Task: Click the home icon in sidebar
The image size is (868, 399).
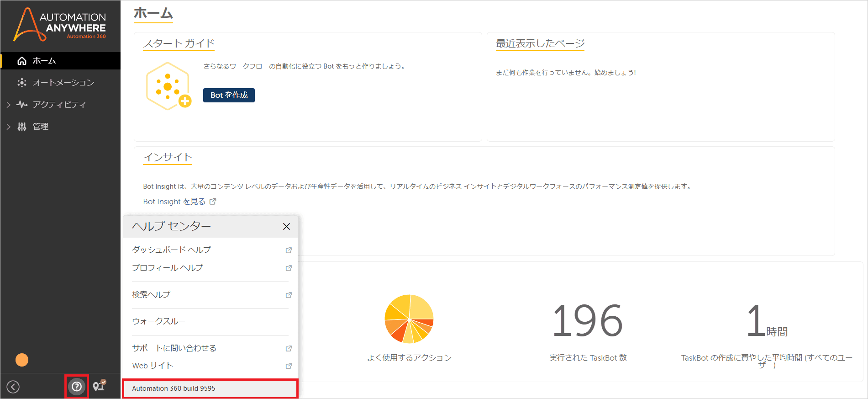Action: pos(21,61)
